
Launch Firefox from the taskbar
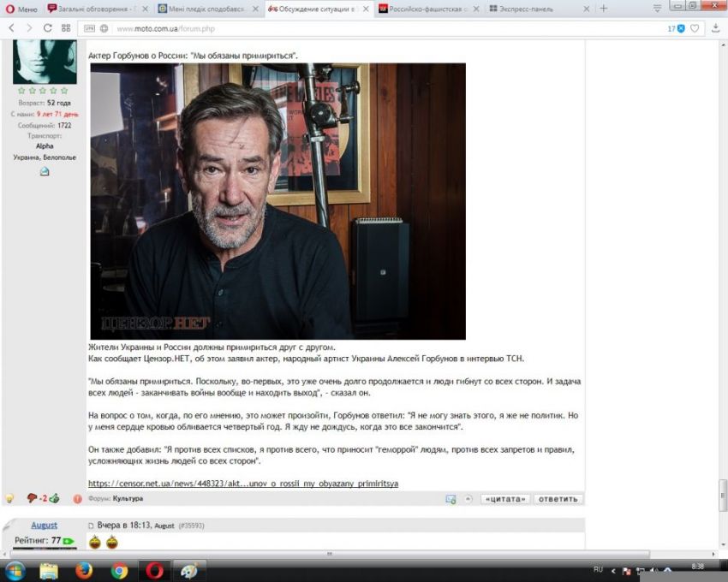point(84,570)
